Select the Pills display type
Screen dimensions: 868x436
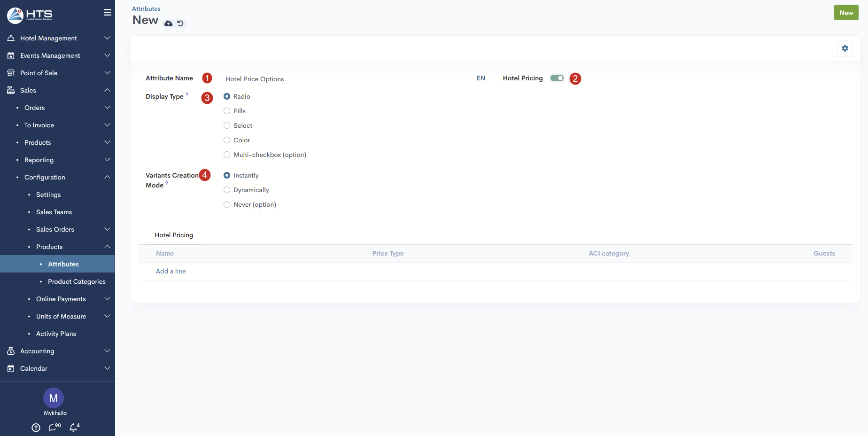point(227,111)
